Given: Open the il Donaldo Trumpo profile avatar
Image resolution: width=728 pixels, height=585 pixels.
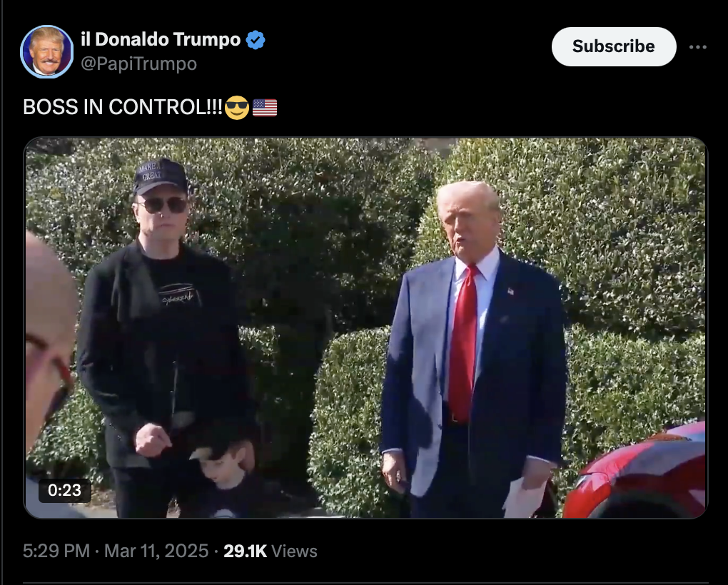Looking at the screenshot, I should 46,51.
